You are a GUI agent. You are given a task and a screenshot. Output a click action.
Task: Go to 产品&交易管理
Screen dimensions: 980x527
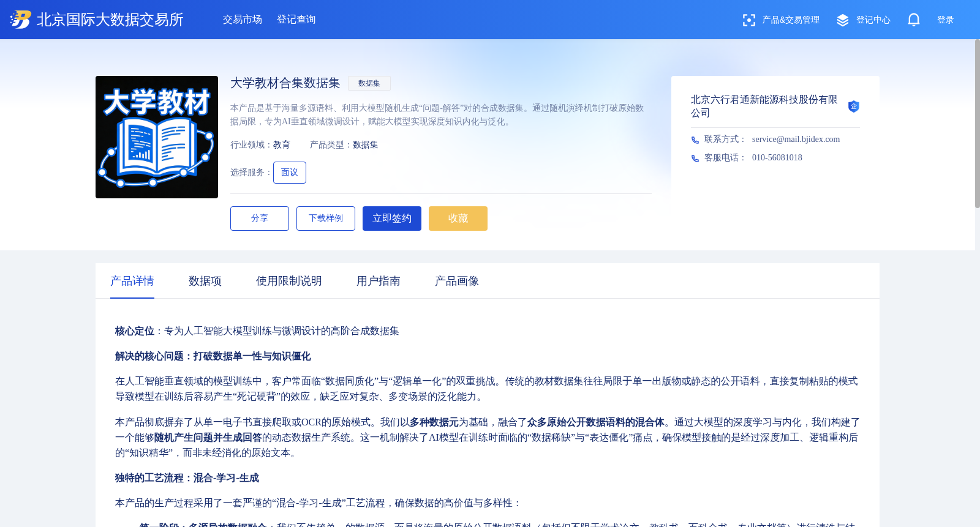(x=791, y=20)
